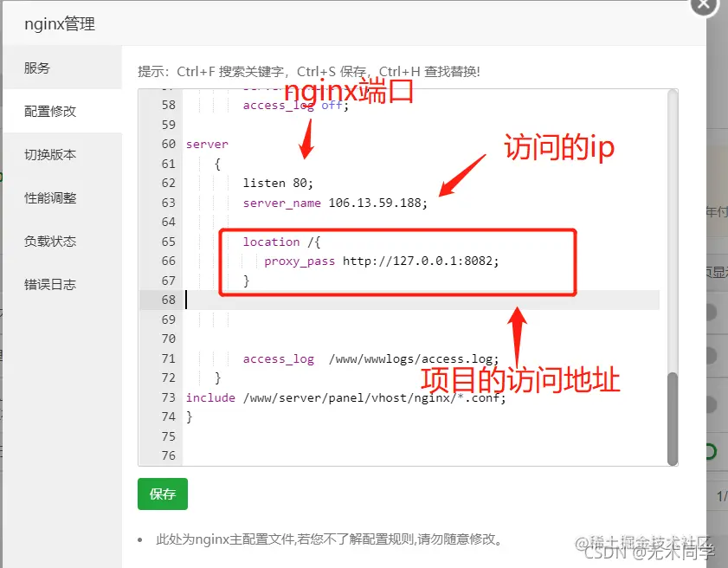
Task: Switch to 切换版本 tab
Action: click(x=62, y=154)
